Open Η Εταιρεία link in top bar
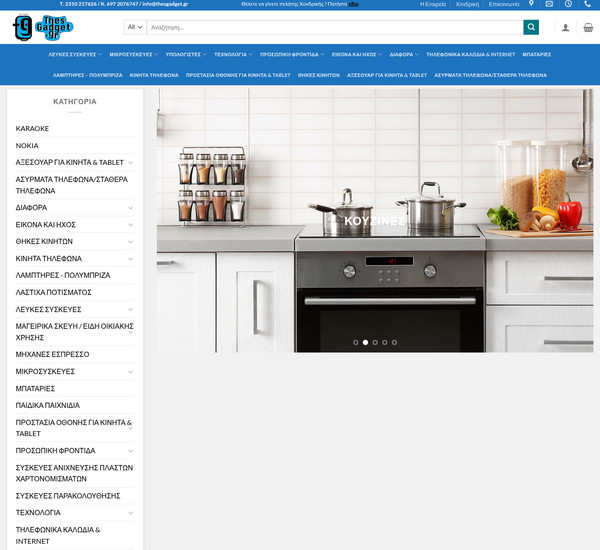The image size is (600, 550). click(433, 4)
